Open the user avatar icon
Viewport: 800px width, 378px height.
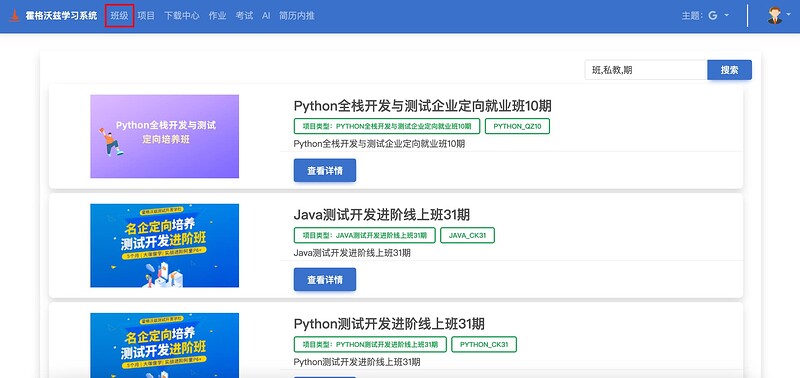(x=775, y=16)
